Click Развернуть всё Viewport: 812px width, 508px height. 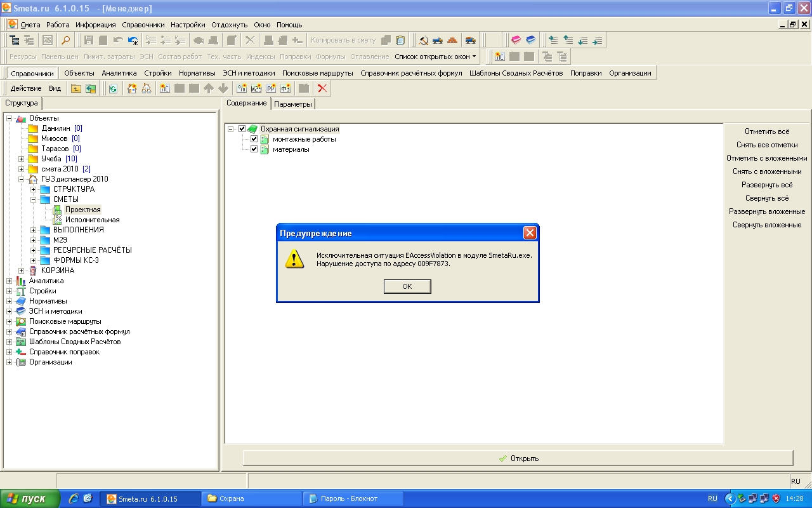(x=767, y=185)
